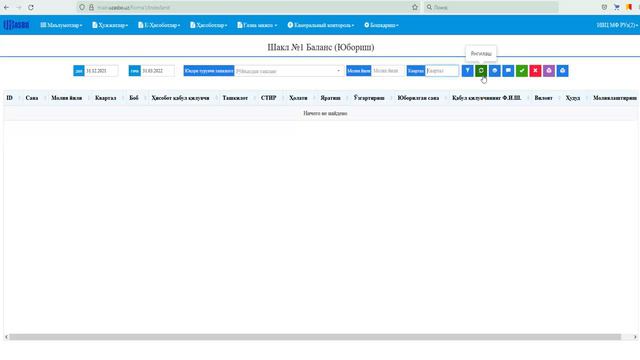Click the browser forward arrow
Screen dimensions: 640x360
coord(18,7)
